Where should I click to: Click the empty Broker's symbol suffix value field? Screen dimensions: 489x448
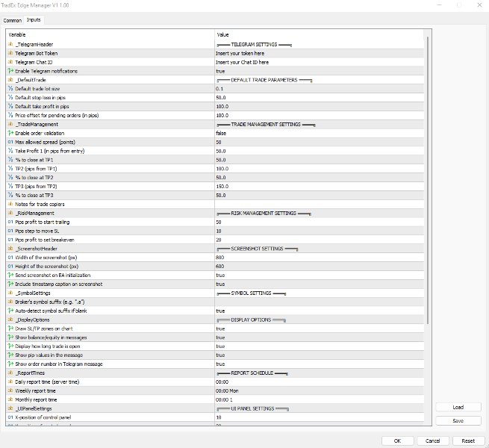[319, 302]
